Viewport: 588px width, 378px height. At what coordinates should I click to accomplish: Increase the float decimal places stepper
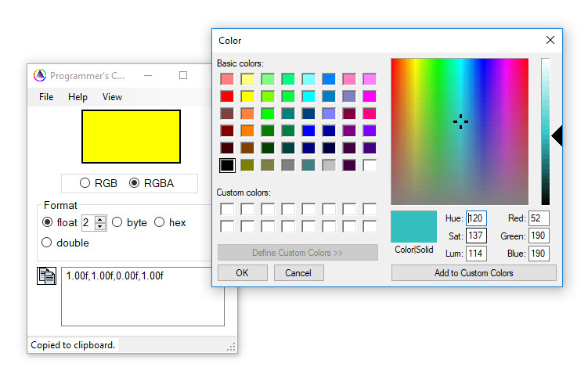click(x=100, y=219)
